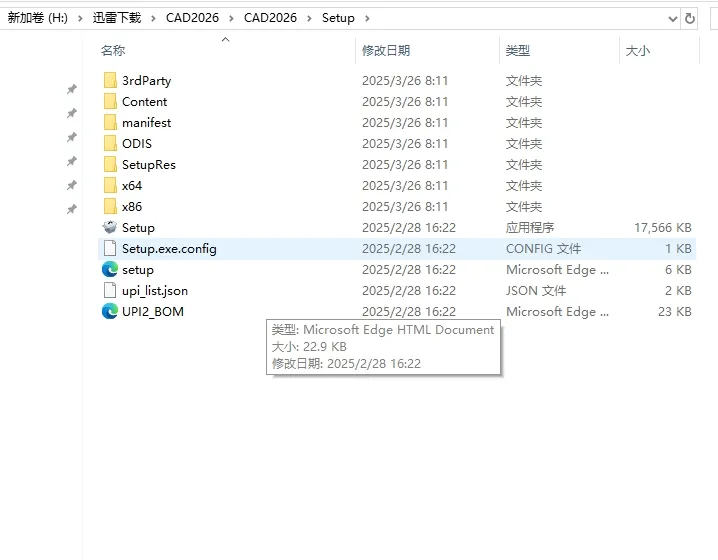Click the UPI2_BOM Edge file icon
This screenshot has width=718, height=560.
110,312
